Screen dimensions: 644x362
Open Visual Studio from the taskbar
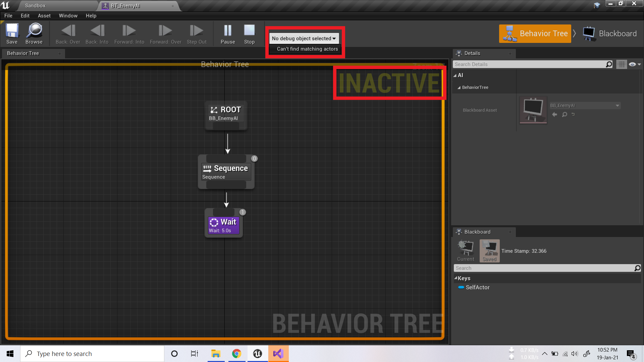click(278, 354)
